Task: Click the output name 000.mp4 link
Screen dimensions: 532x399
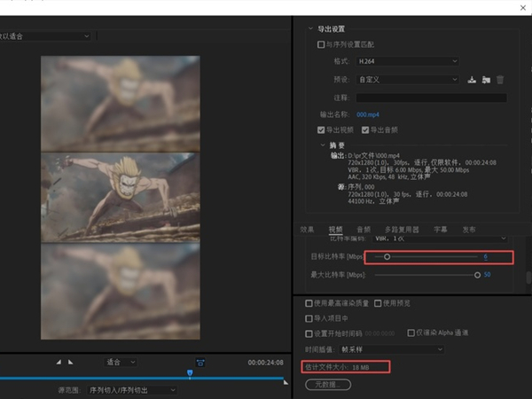Action: (x=368, y=113)
